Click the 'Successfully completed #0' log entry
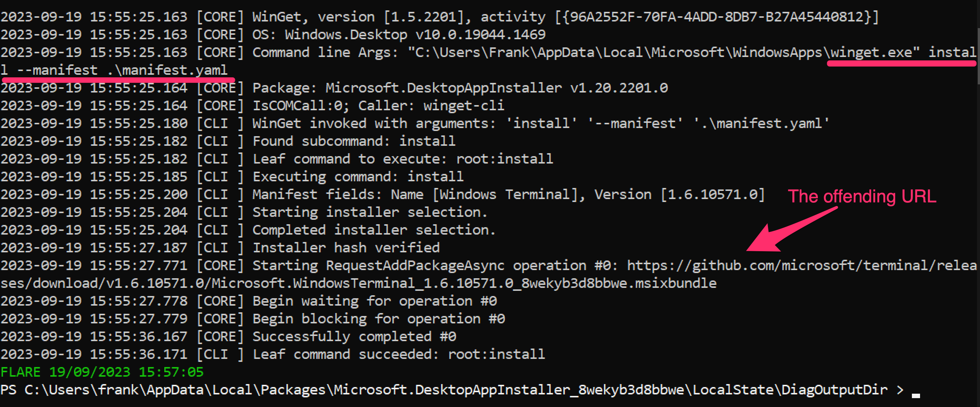980x407 pixels. (x=354, y=337)
